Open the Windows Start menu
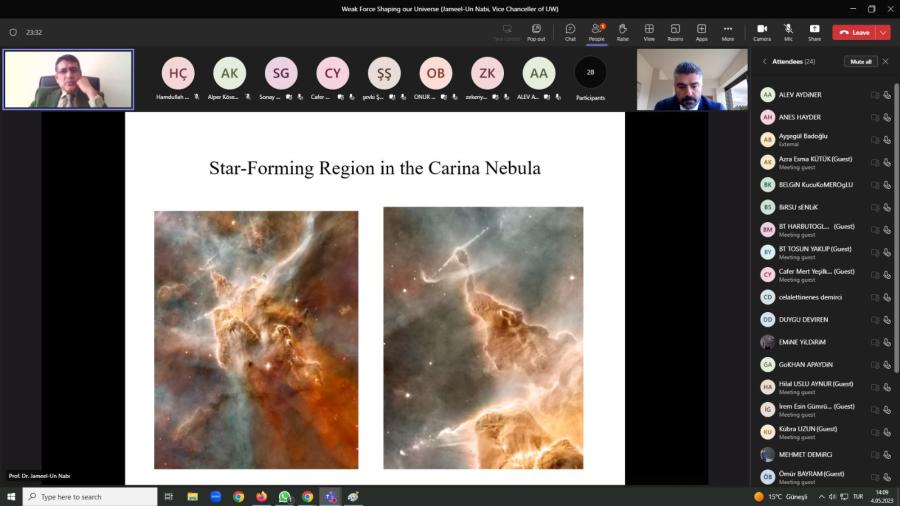Viewport: 900px width, 506px height. click(x=11, y=497)
